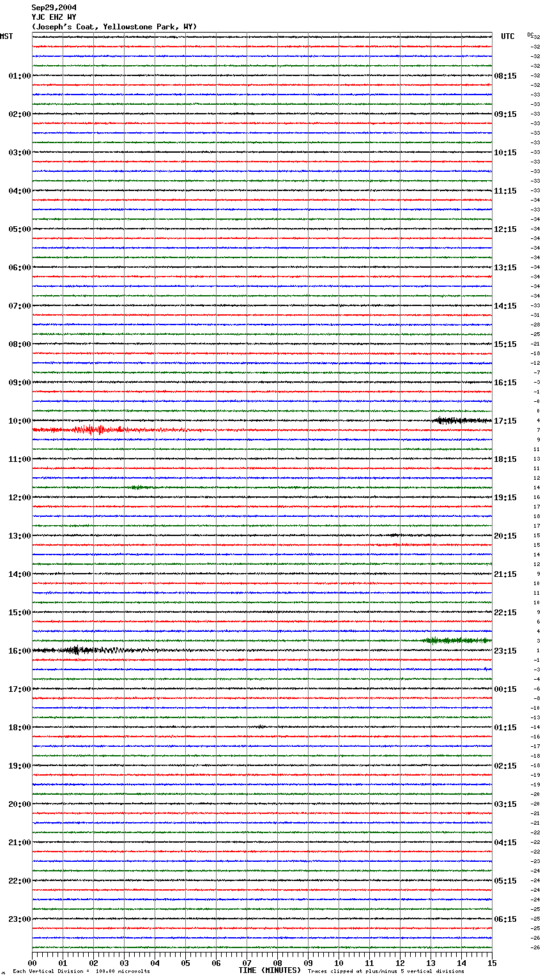Screen dimensions: 543x980
Task: Click the minute 05 tick label on x-axis
Action: (185, 963)
